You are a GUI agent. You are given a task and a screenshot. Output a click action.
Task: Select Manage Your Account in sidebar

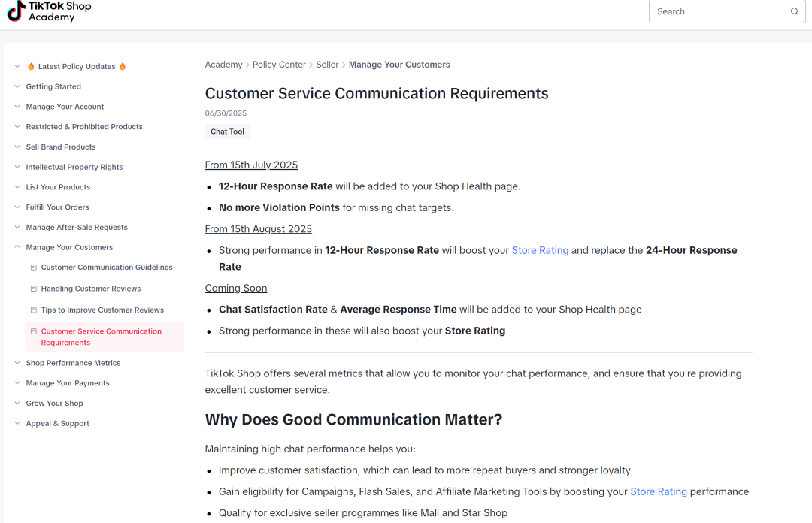[65, 107]
